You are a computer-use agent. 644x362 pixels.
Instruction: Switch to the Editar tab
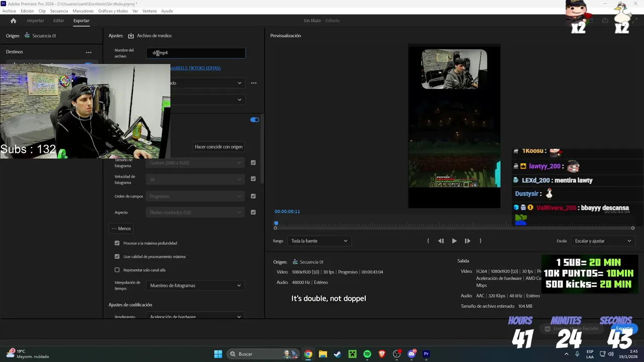click(59, 21)
